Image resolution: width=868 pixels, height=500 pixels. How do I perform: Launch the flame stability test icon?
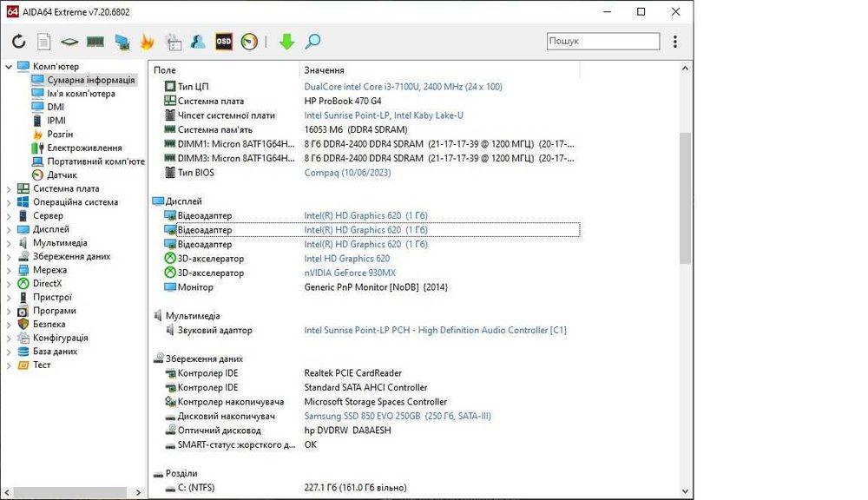(x=148, y=42)
